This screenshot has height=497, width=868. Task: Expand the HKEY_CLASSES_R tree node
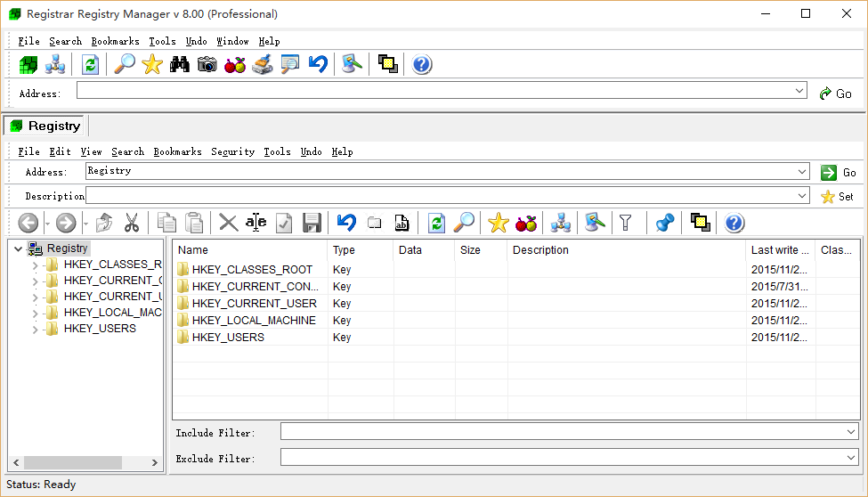[36, 265]
